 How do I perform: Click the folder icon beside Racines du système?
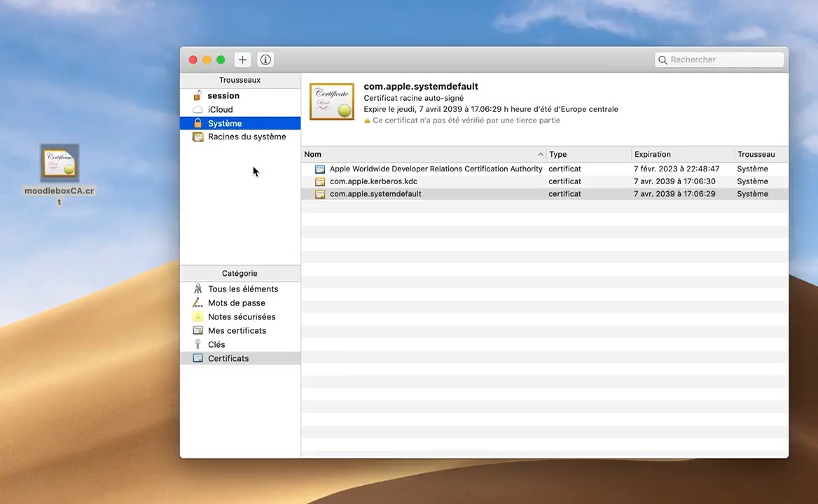click(x=197, y=136)
